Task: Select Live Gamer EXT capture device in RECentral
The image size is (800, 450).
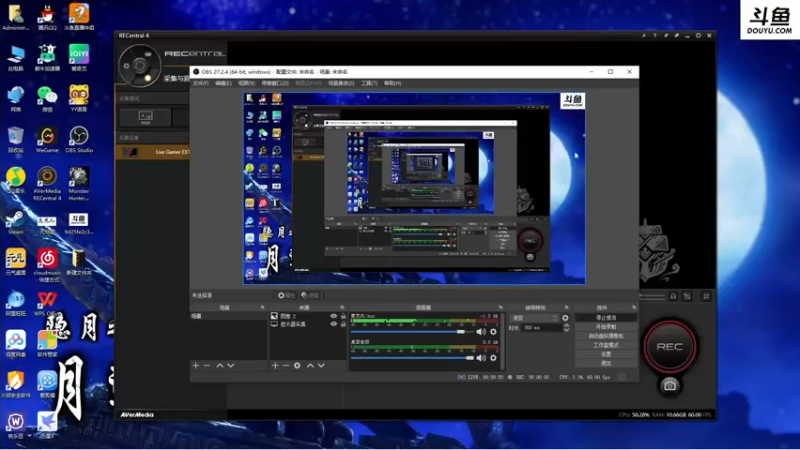Action: click(x=155, y=152)
